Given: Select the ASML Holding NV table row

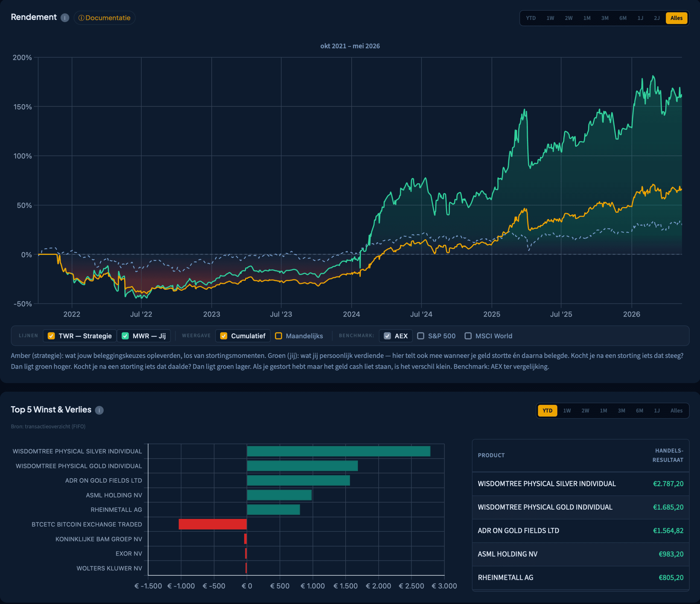Looking at the screenshot, I should [581, 554].
